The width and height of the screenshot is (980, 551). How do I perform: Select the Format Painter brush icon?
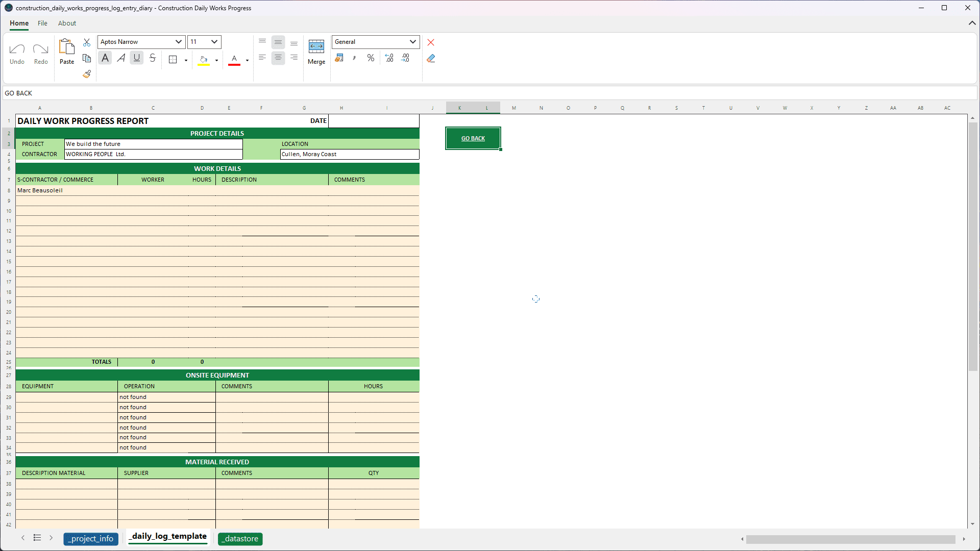87,74
